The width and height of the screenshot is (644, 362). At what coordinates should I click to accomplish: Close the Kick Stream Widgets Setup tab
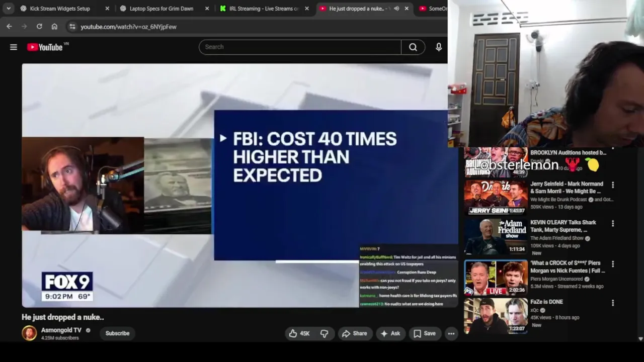coord(107,9)
